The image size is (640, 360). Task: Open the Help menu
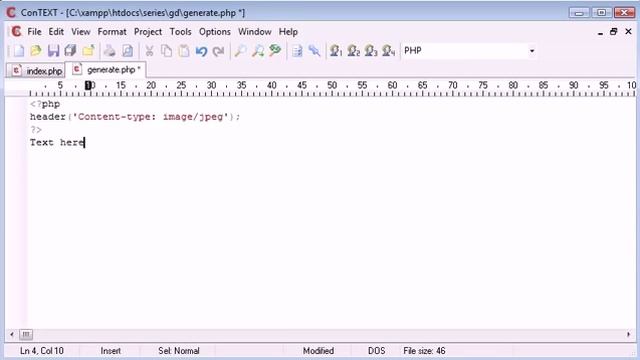click(x=288, y=32)
